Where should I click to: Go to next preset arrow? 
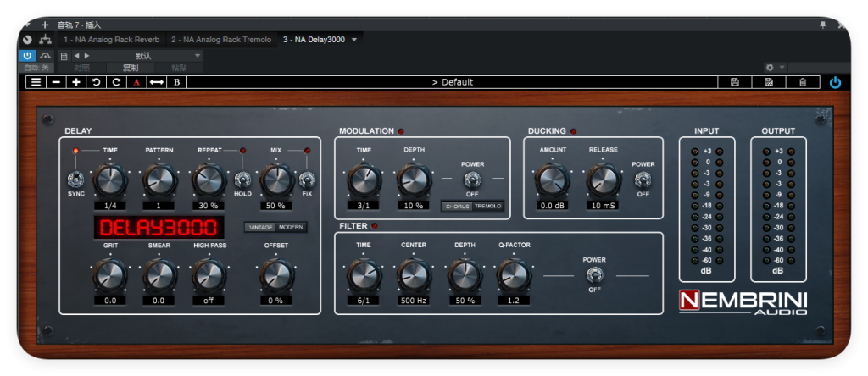pos(86,56)
